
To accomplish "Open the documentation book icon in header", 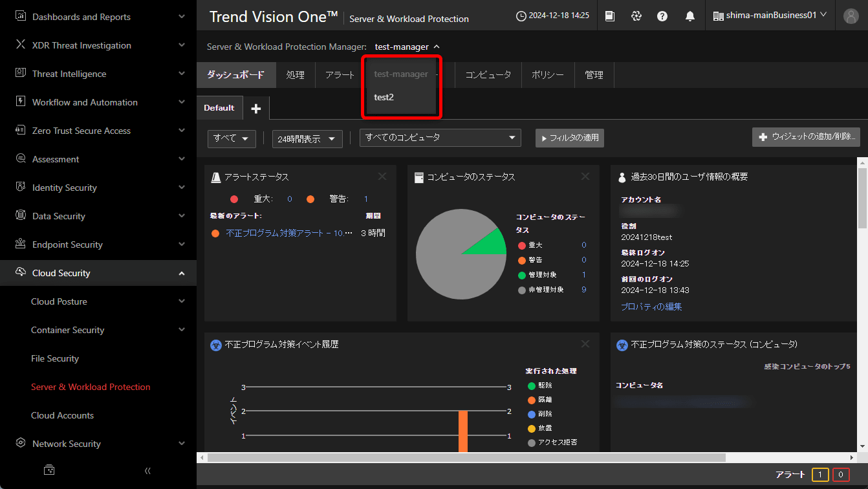I will (x=610, y=16).
